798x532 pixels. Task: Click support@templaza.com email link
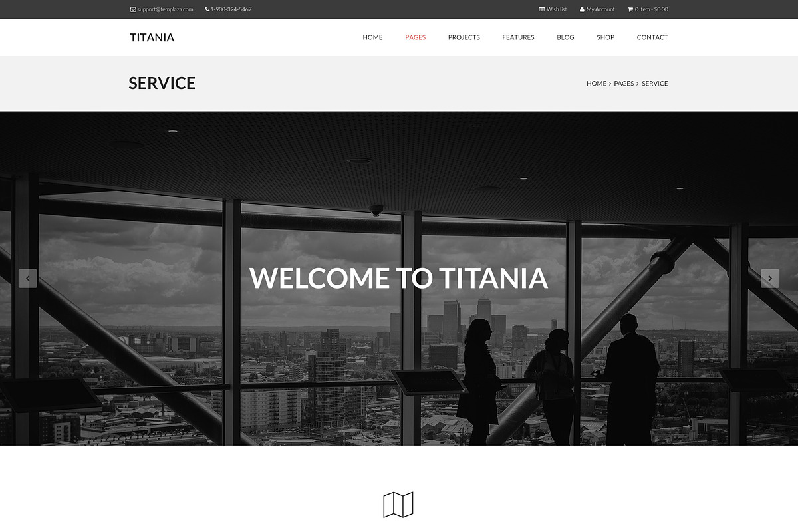(165, 9)
